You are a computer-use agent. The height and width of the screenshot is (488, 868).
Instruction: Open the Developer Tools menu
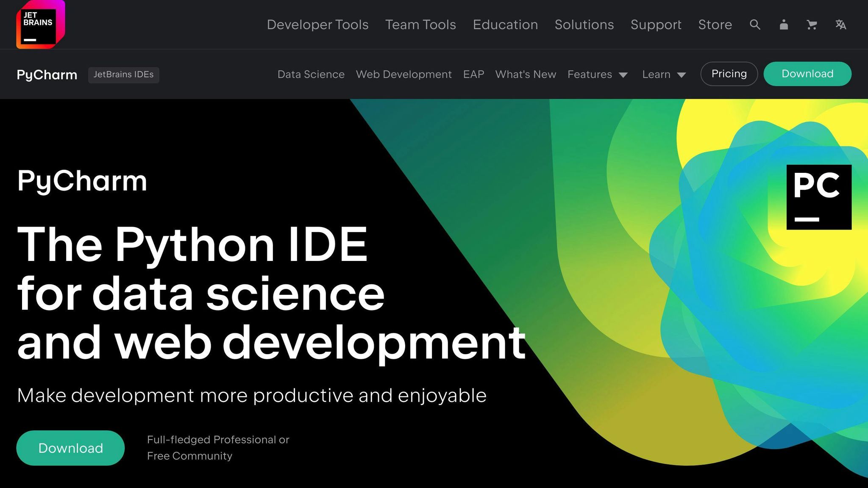click(317, 25)
